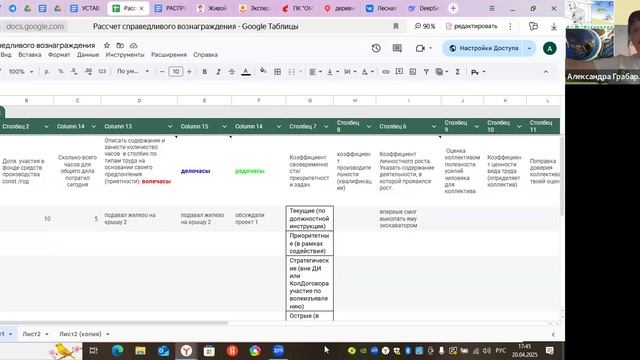The width and height of the screenshot is (640, 360).
Task: Create a filter with the funnel icon
Action: click(x=426, y=72)
